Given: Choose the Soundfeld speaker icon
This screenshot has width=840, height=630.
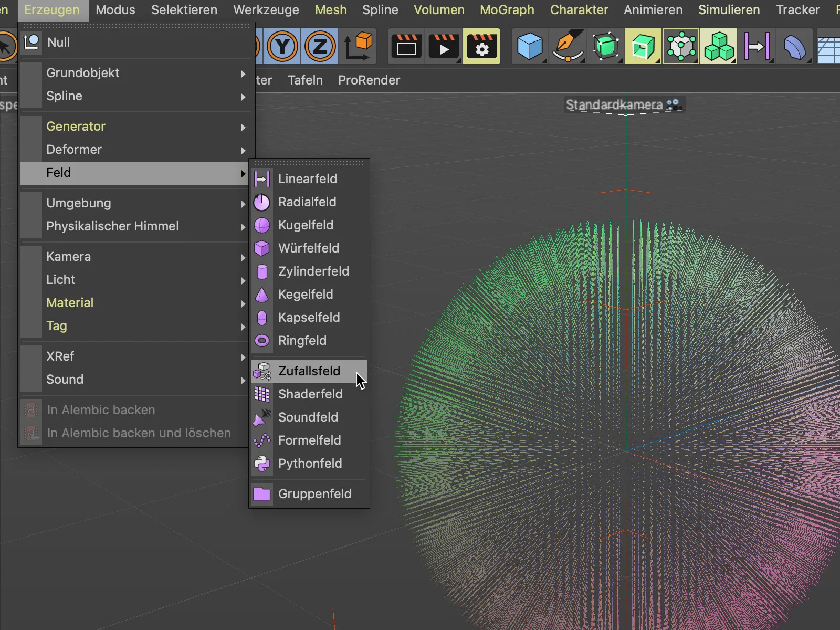Looking at the screenshot, I should click(262, 417).
